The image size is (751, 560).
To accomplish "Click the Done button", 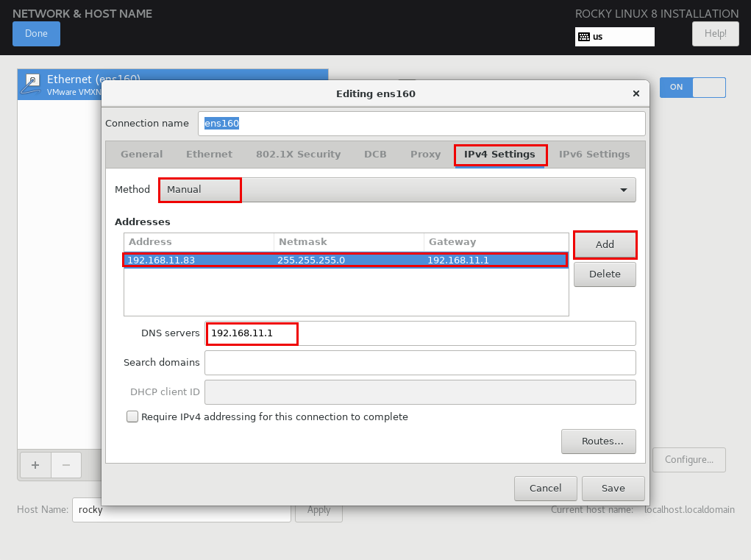I will pos(36,34).
